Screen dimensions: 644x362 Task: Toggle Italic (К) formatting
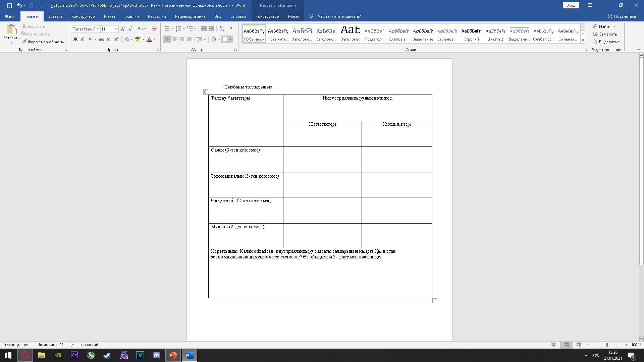(83, 40)
